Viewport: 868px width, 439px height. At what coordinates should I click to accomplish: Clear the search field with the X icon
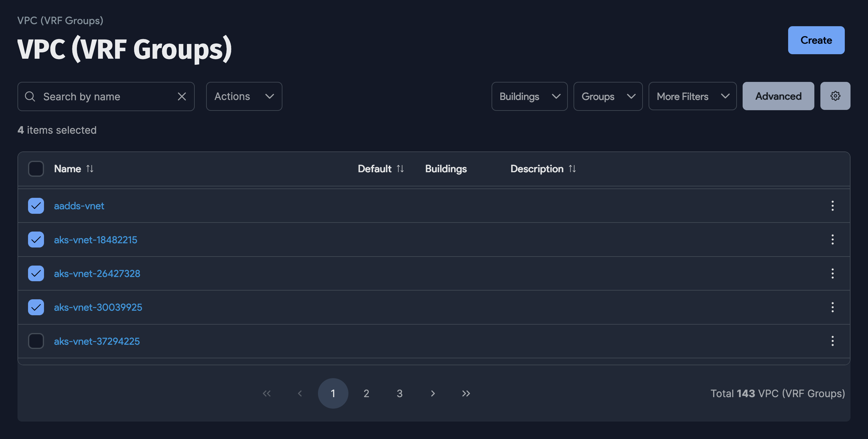(182, 97)
